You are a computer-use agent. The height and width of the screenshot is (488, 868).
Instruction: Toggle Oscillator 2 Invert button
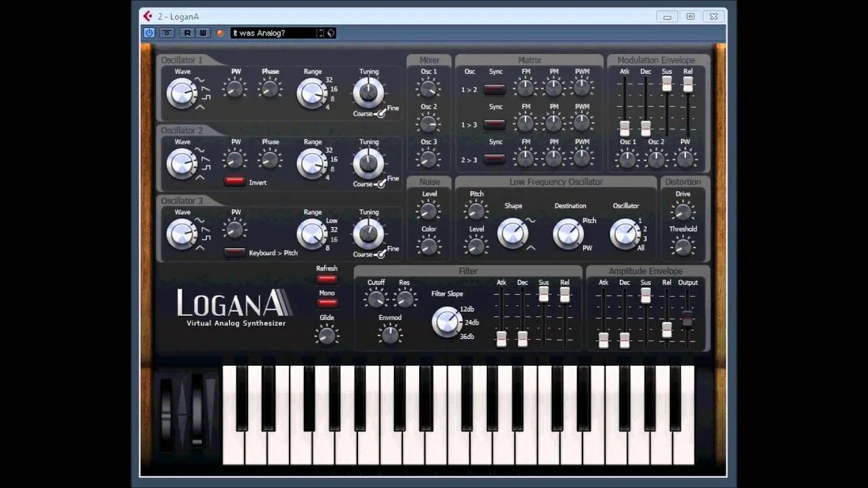[x=235, y=182]
